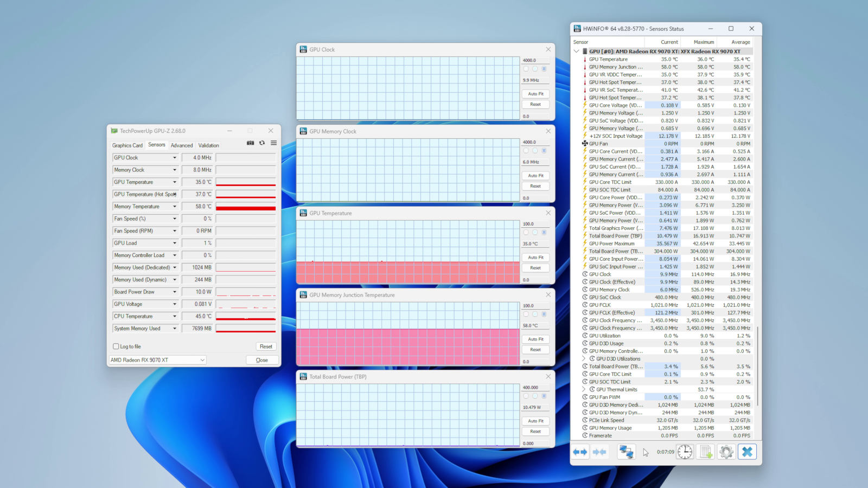Image resolution: width=868 pixels, height=488 pixels.
Task: Start logging with the spreadsheet-plus icon
Action: tap(706, 452)
